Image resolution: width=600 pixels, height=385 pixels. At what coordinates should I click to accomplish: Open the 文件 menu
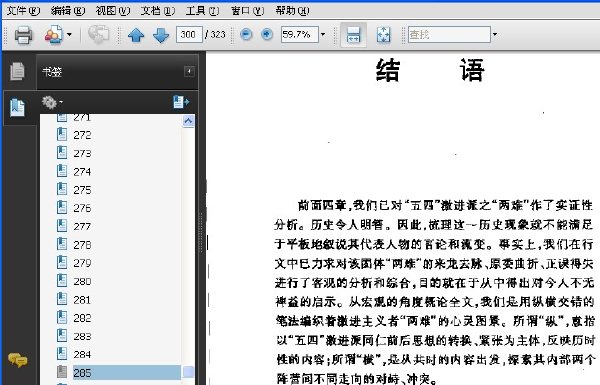tap(23, 11)
